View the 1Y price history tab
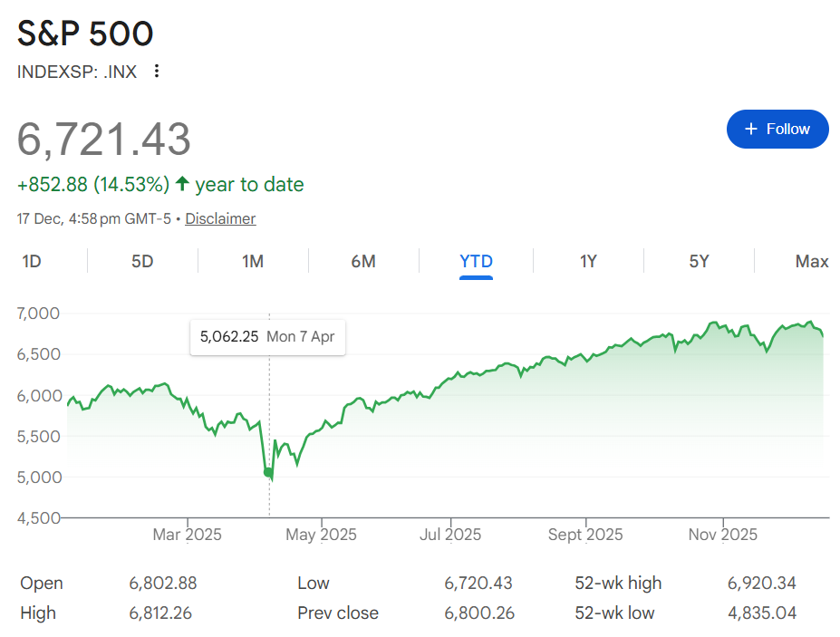Viewport: 840px width, 637px height. [588, 262]
